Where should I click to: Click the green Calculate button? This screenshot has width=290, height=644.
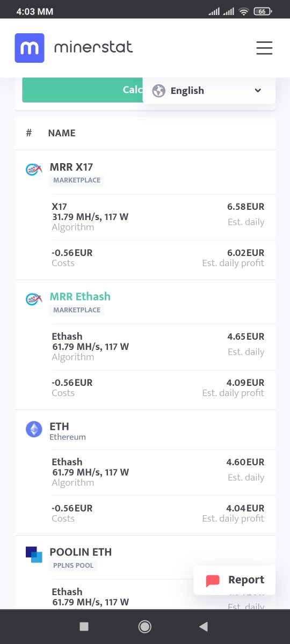(82, 90)
